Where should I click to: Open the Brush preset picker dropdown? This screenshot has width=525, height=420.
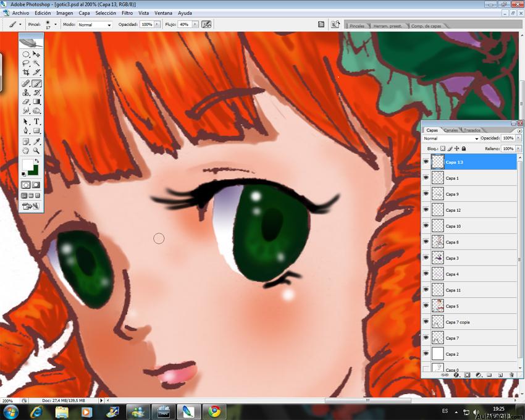coord(56,25)
